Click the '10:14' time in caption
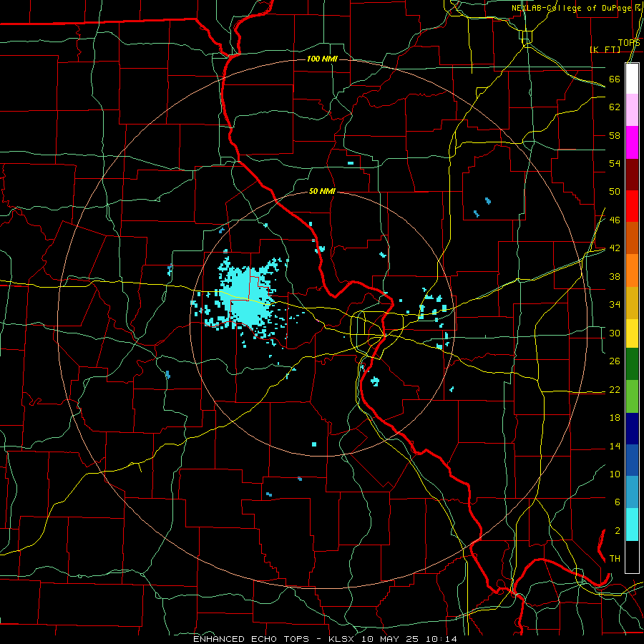The image size is (644, 644). (x=440, y=639)
